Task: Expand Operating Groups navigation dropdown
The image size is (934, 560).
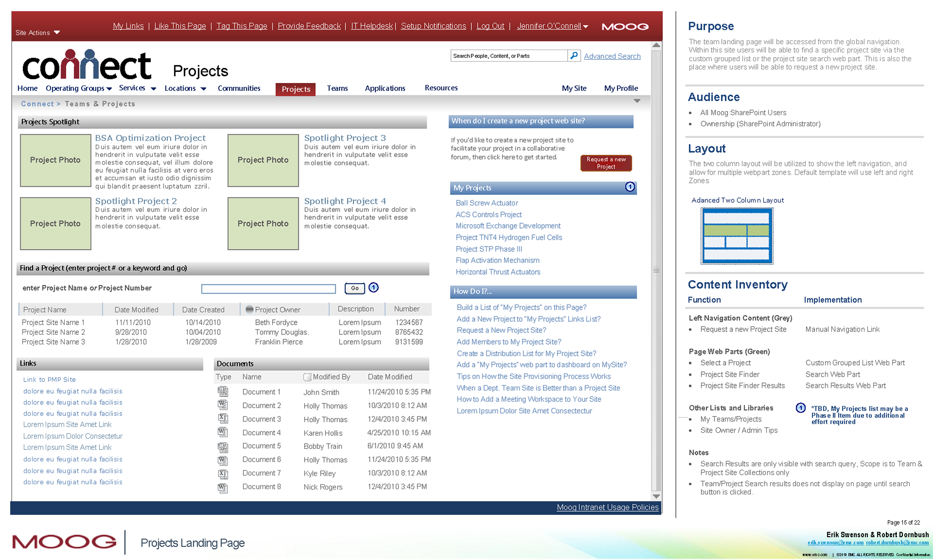Action: [x=109, y=88]
